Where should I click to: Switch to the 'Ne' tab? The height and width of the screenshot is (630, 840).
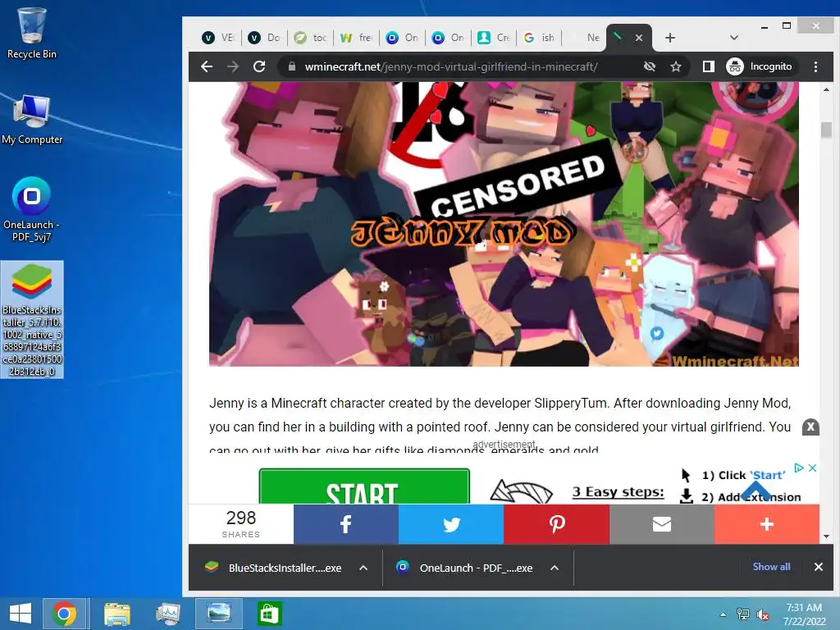(x=585, y=38)
